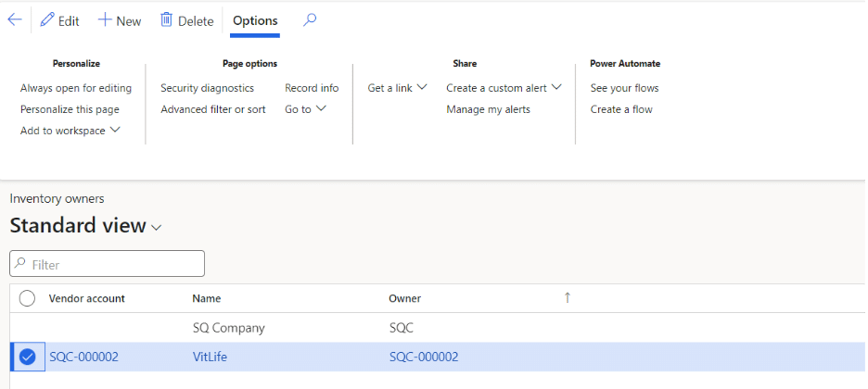This screenshot has width=868, height=389.
Task: Click the search magnifier icon in toolbar
Action: (310, 20)
